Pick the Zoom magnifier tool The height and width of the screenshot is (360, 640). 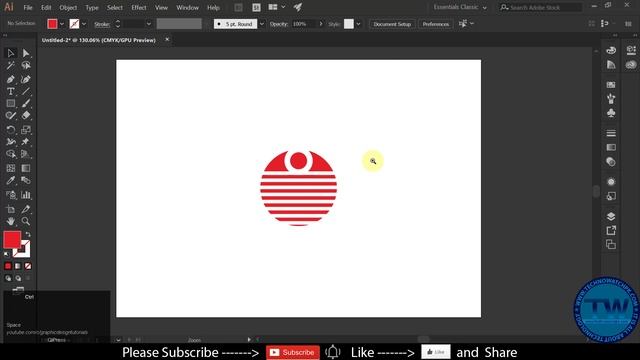(26, 221)
